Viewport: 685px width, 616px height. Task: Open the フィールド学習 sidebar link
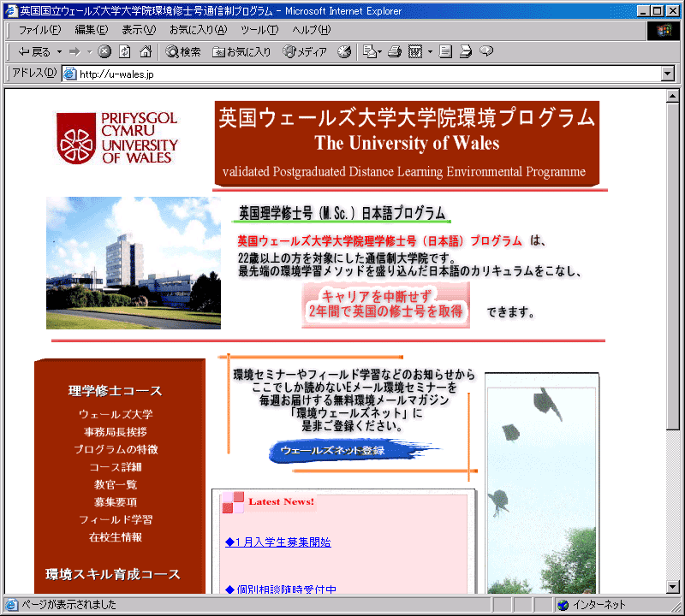pyautogui.click(x=116, y=519)
